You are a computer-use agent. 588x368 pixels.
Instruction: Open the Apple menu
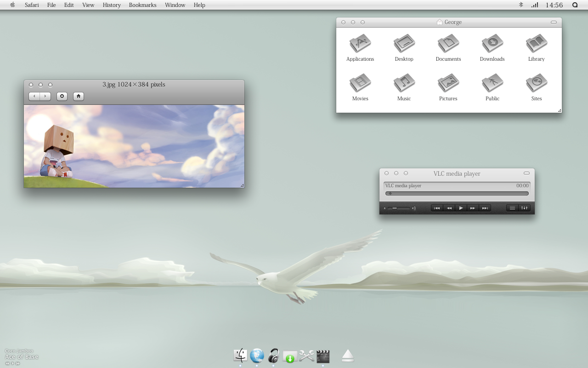click(x=12, y=5)
